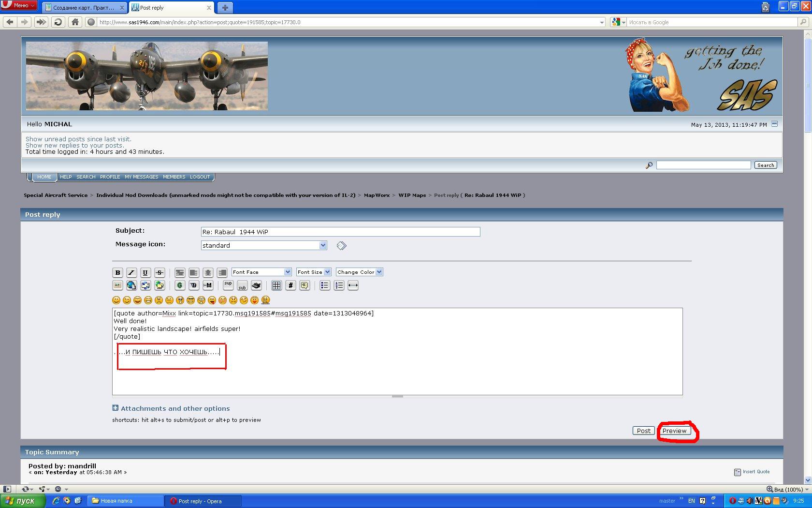Center the message text
The image size is (812, 508).
tap(208, 272)
